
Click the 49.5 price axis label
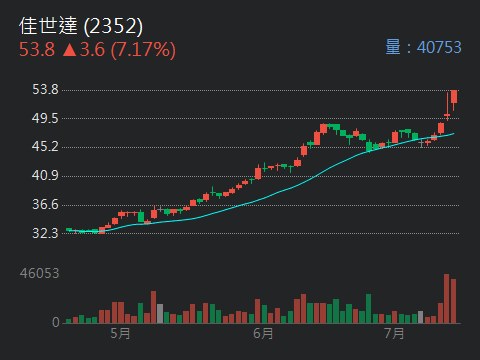tap(45, 118)
